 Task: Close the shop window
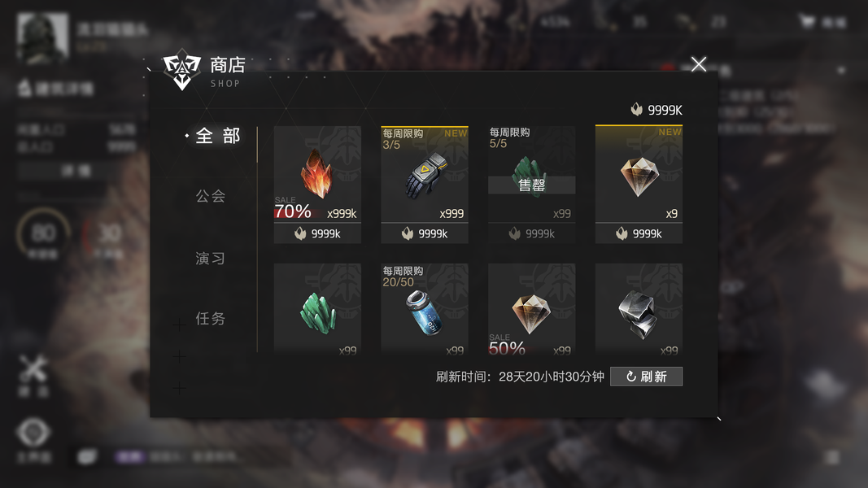[699, 64]
